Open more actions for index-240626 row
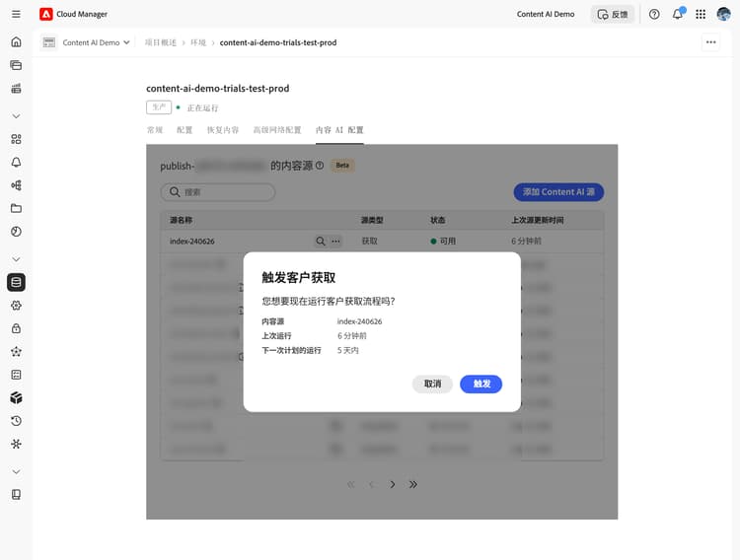Screen dimensions: 740x560 point(335,242)
